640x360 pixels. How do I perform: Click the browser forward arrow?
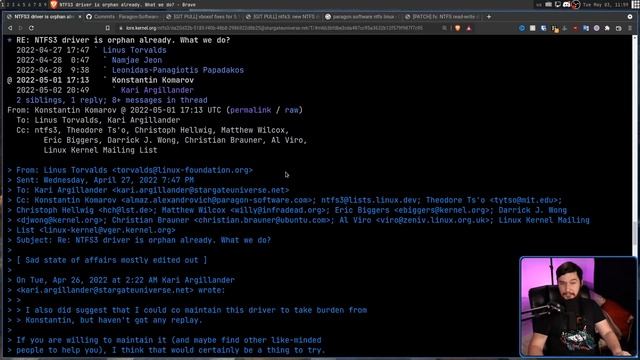[20, 28]
